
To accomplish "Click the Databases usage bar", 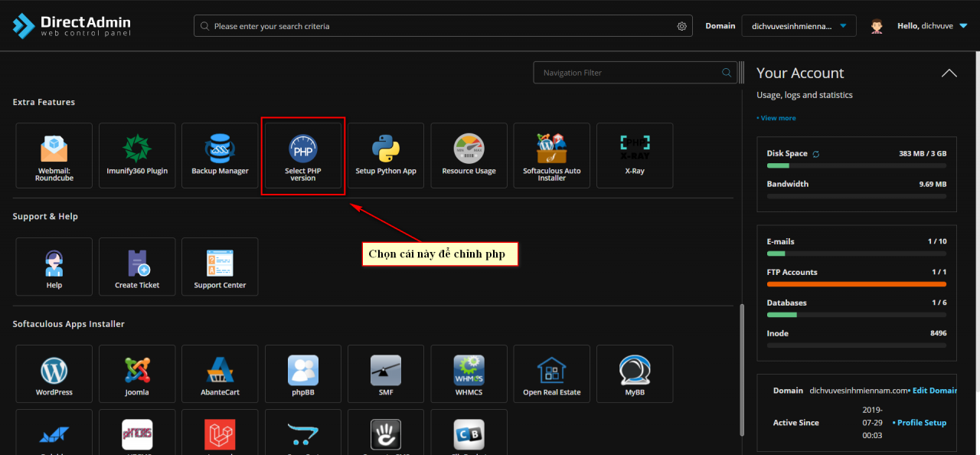I will pyautogui.click(x=857, y=315).
